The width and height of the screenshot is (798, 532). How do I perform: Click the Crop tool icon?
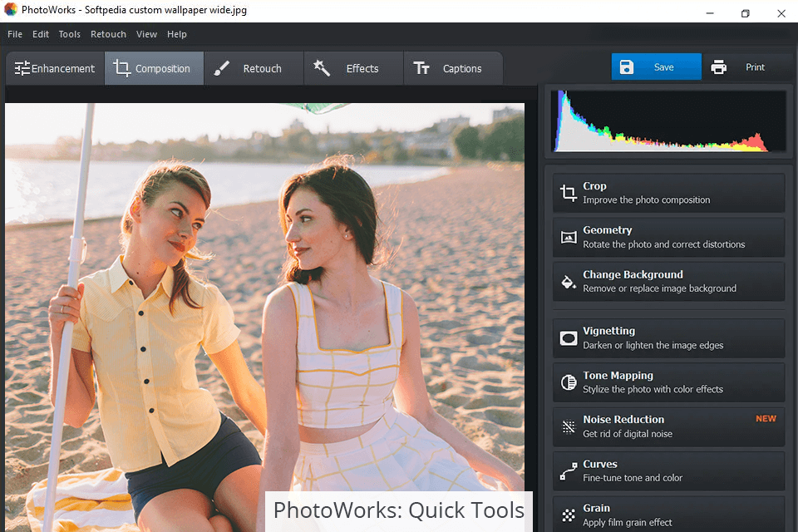(x=568, y=193)
